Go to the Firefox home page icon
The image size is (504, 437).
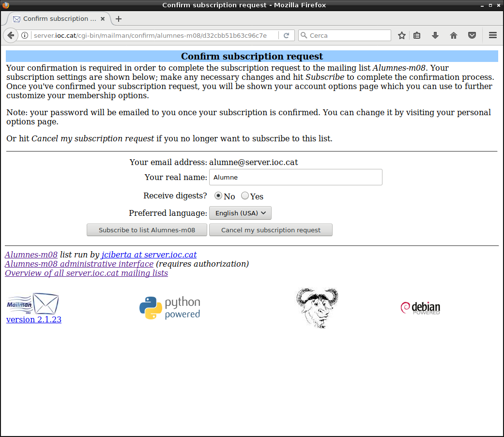[454, 35]
